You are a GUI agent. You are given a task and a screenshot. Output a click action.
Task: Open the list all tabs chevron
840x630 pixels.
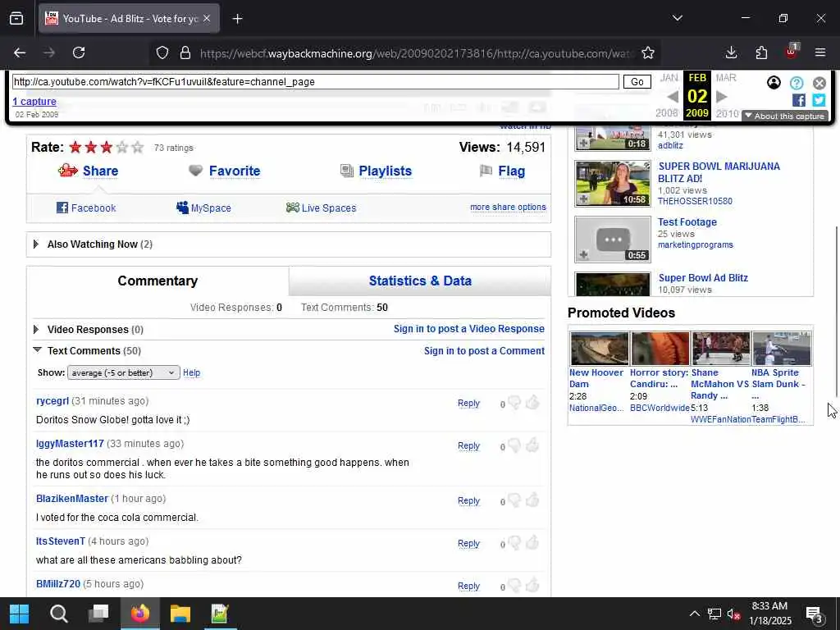click(677, 18)
